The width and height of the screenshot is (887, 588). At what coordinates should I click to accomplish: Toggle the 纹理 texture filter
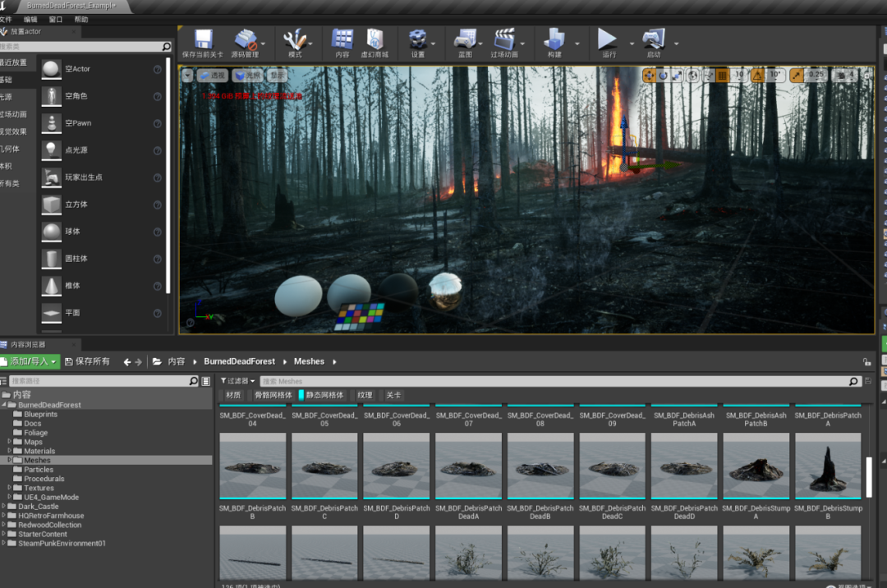[365, 395]
